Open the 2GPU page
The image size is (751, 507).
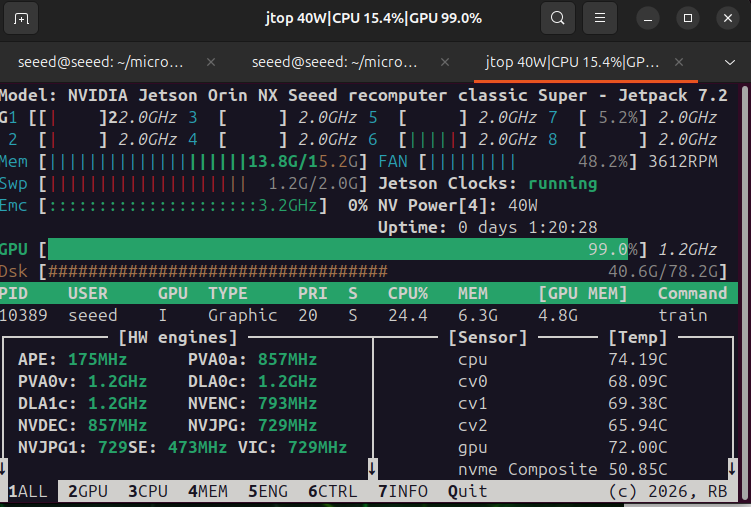(88, 492)
